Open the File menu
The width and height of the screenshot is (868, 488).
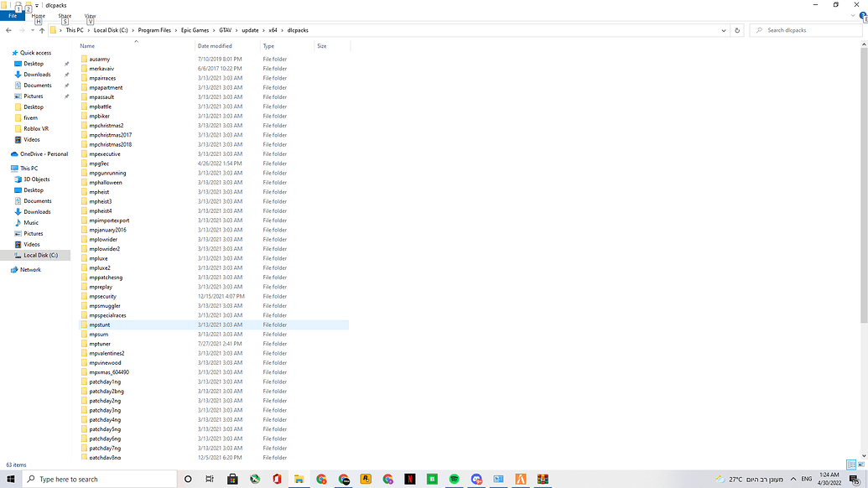pyautogui.click(x=12, y=15)
